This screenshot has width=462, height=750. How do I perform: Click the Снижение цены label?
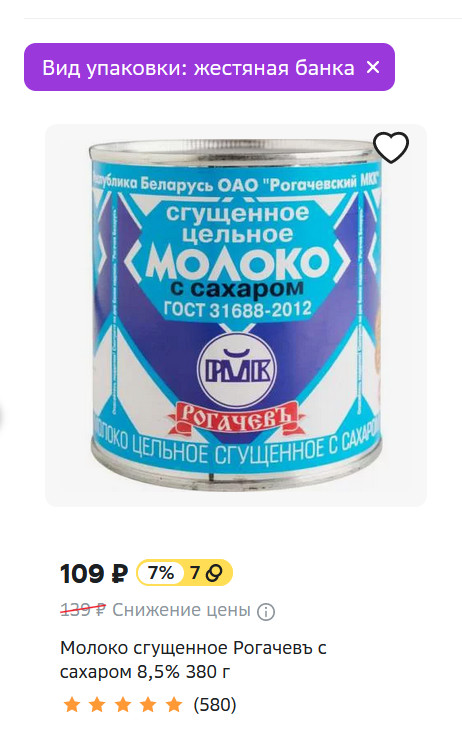tap(181, 610)
